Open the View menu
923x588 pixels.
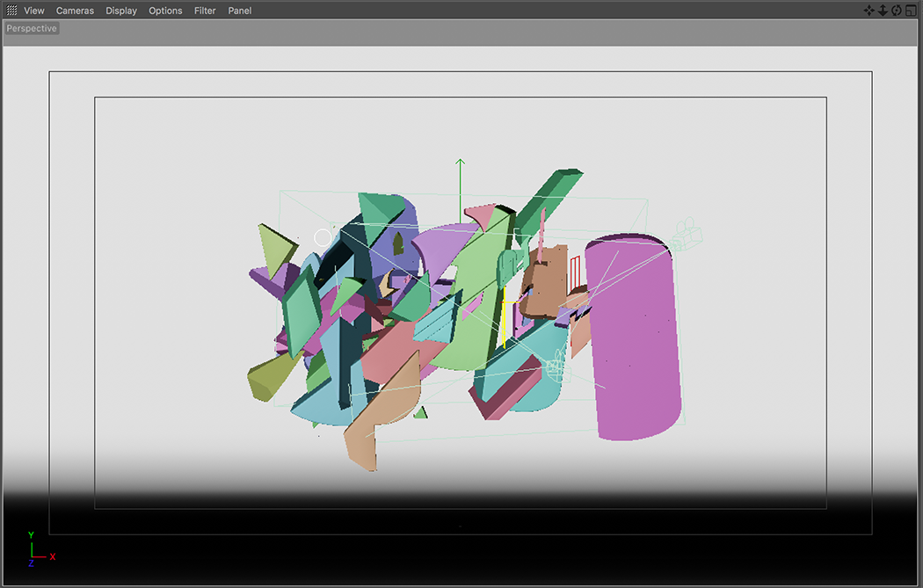pyautogui.click(x=34, y=11)
